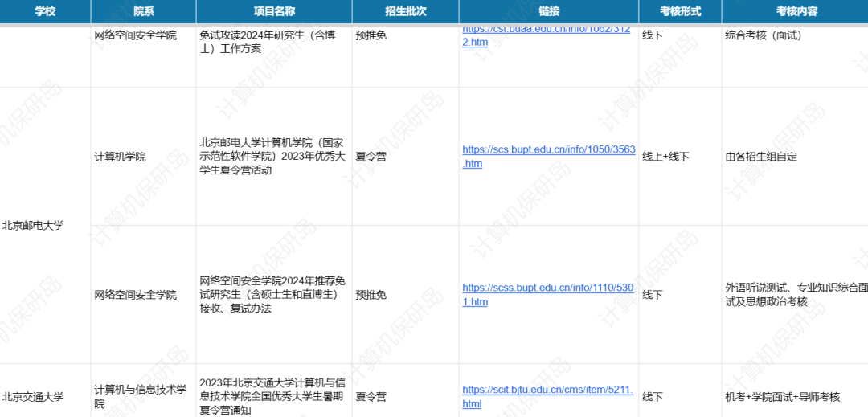Screen dimensions: 868x417
Task: Select the 线上+线下 assessment format cell
Action: pos(681,157)
